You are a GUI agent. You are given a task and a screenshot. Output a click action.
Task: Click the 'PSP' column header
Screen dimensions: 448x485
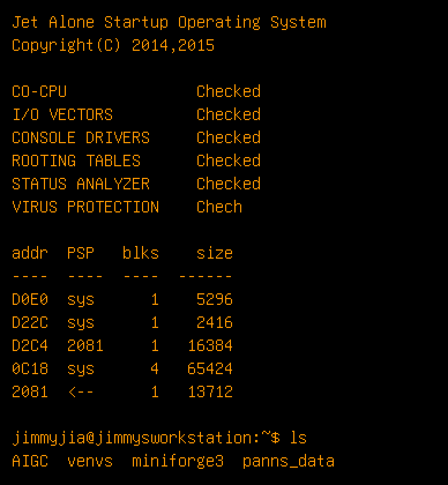[81, 253]
